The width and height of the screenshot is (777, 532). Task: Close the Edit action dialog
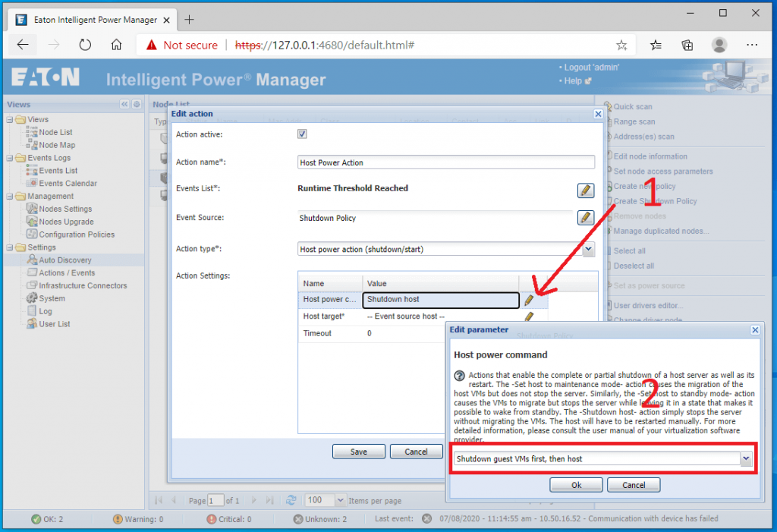click(598, 114)
